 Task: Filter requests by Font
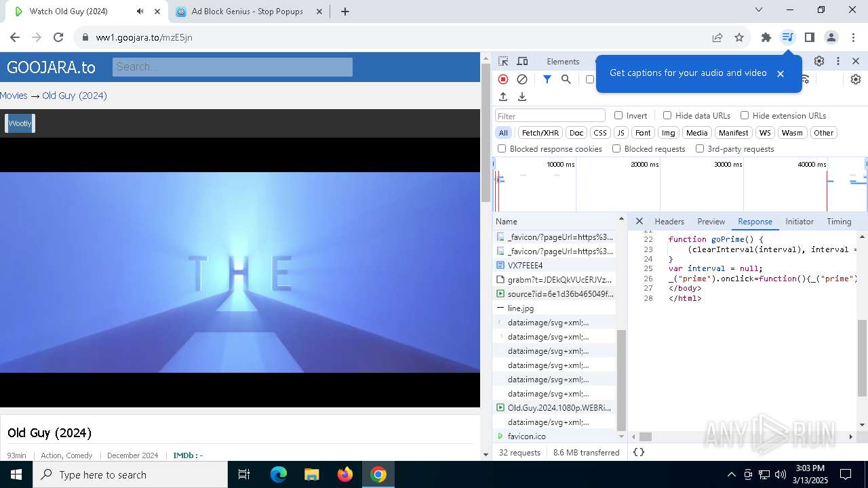pyautogui.click(x=643, y=133)
